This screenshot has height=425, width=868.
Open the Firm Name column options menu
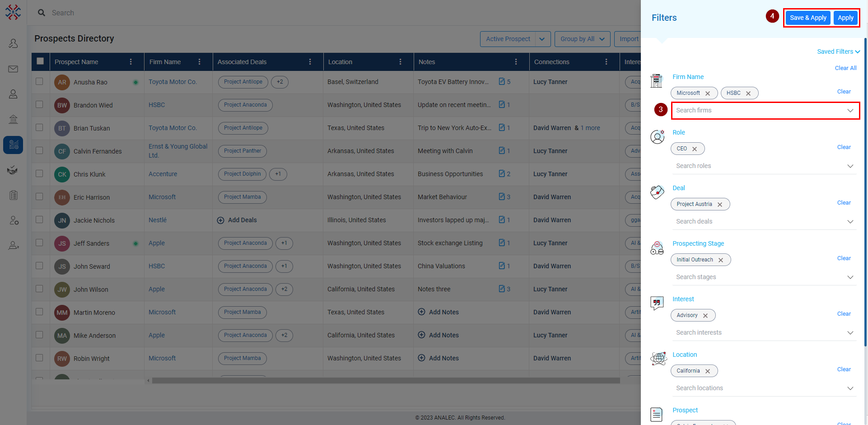click(x=200, y=62)
